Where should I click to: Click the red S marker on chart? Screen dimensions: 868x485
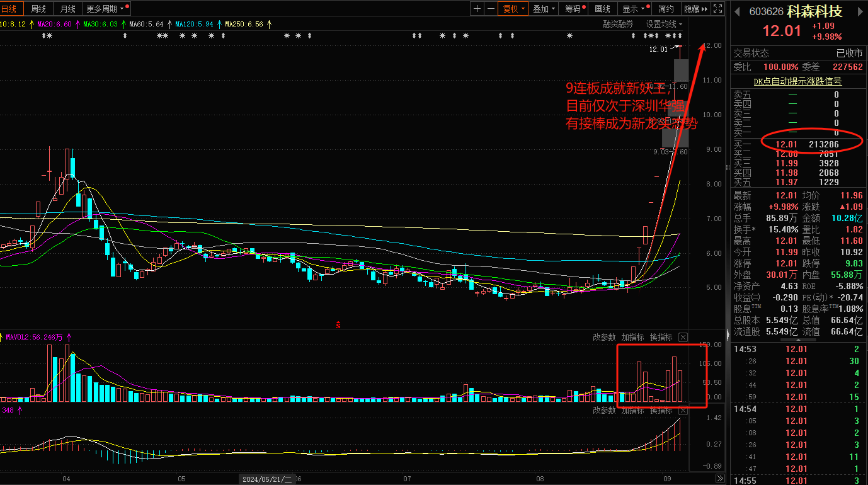[338, 325]
